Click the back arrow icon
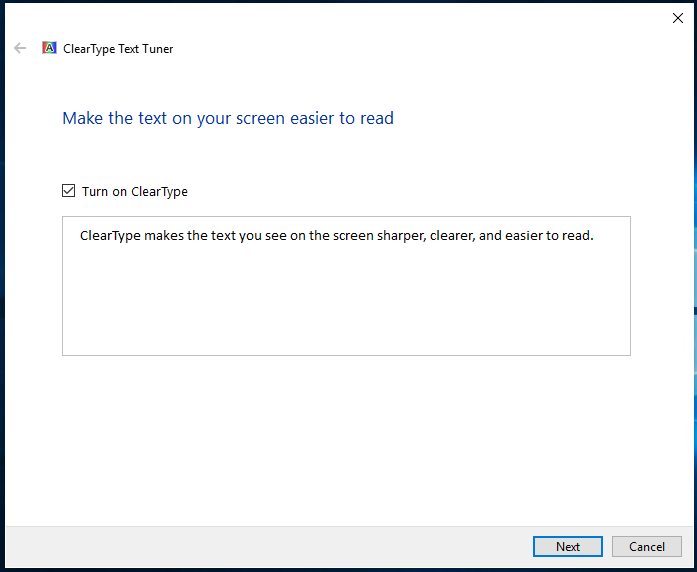The width and height of the screenshot is (697, 572). pyautogui.click(x=20, y=48)
